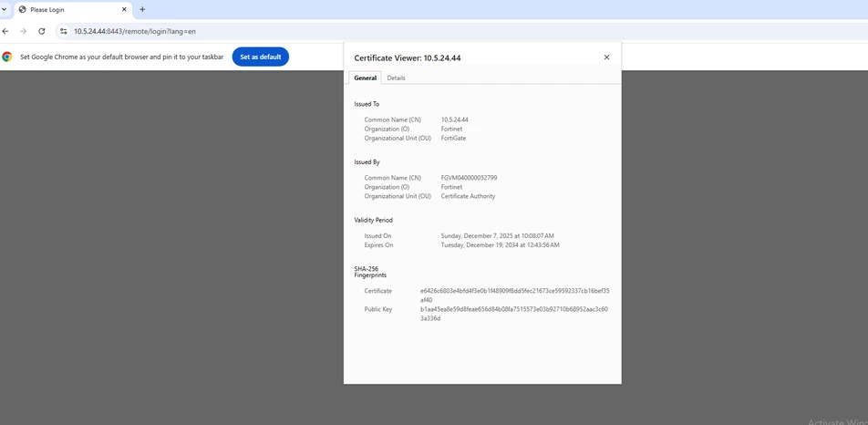The image size is (868, 425).
Task: Click the Certificate Viewer: 10.5.24.44 title
Action: (408, 57)
